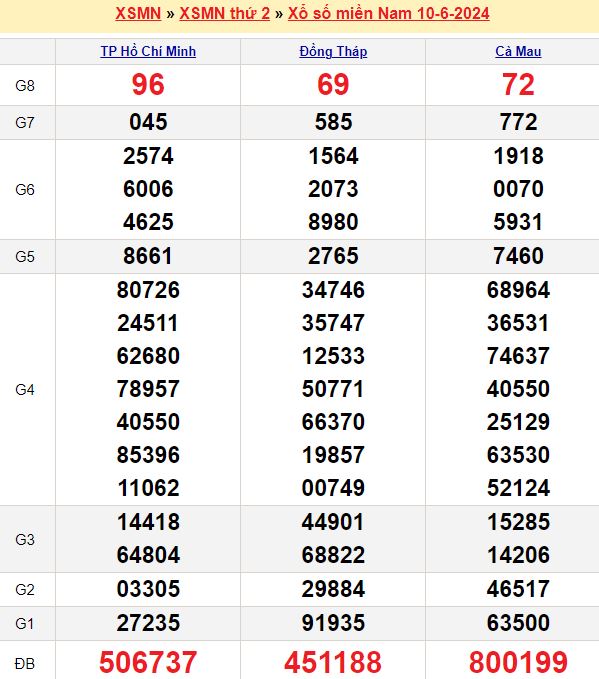Click G2 prize number 29884
Image resolution: width=599 pixels, height=679 pixels.
pos(333,589)
